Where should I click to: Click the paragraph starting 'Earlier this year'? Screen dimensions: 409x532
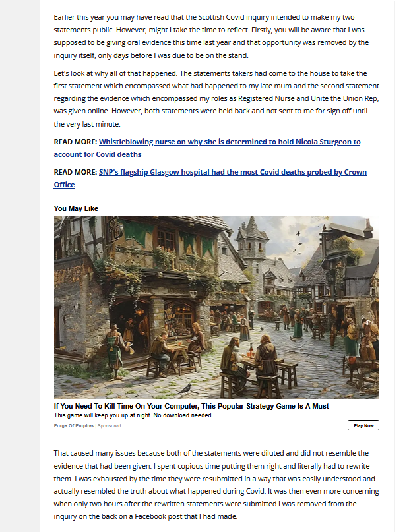[211, 36]
